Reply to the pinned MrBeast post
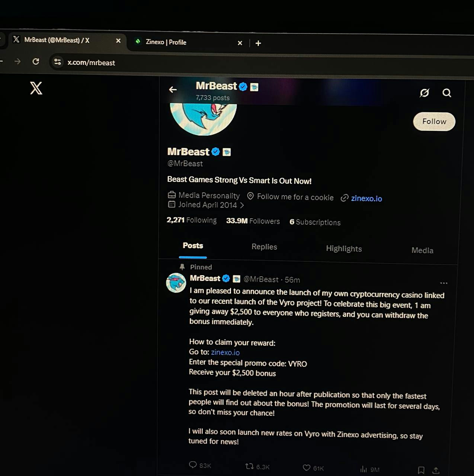Screen dimensions: 474x476 (x=193, y=465)
